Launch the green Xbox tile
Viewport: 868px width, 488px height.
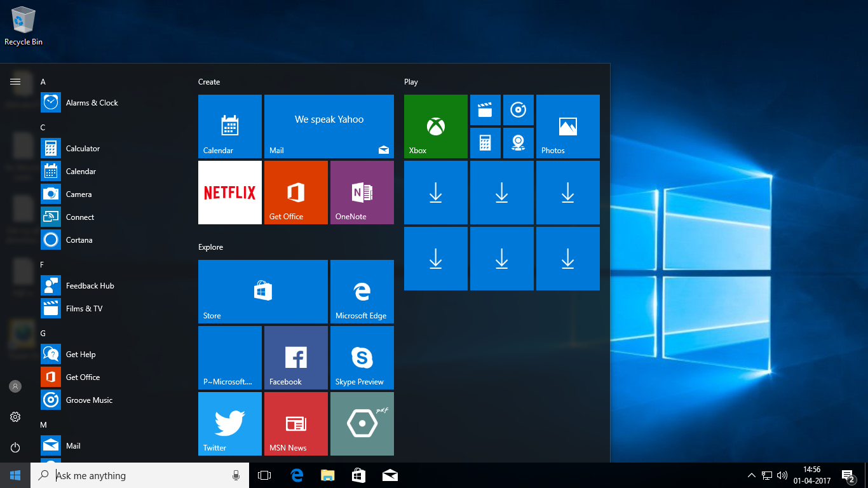[436, 126]
